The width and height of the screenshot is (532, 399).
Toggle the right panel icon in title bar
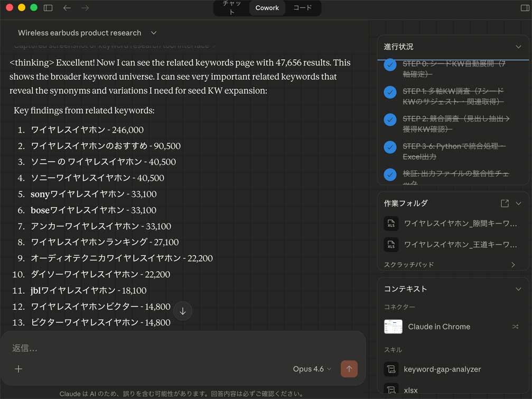tap(525, 8)
